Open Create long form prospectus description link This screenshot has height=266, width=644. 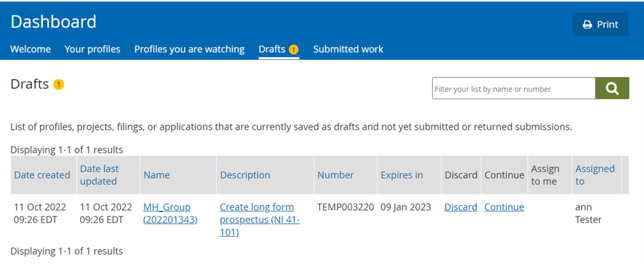click(260, 220)
